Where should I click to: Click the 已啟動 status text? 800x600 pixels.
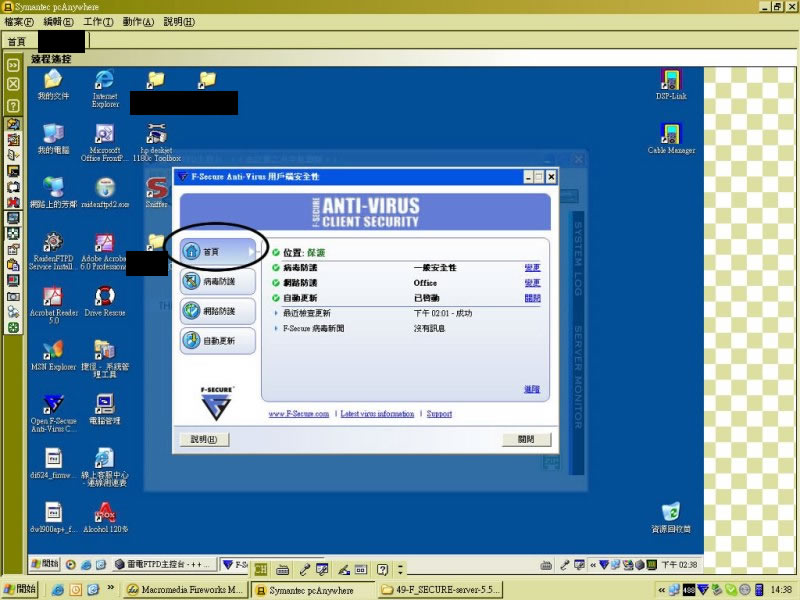point(427,298)
